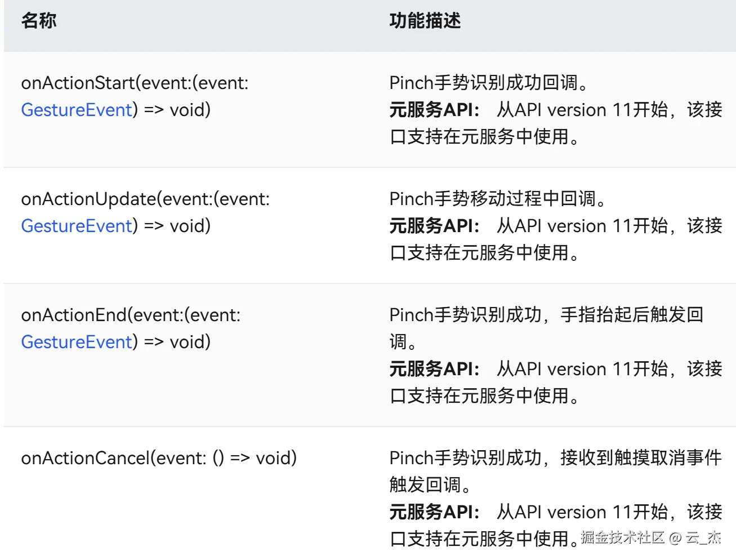Viewport: 736px width, 560px height.
Task: Click 元服务API label in onActionCancel row
Action: coord(434,512)
